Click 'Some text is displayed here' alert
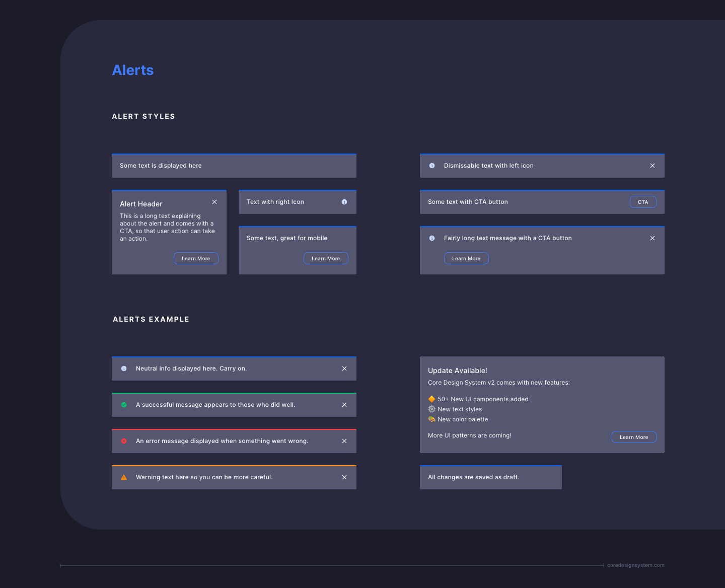Image resolution: width=725 pixels, height=588 pixels. pyautogui.click(x=234, y=166)
